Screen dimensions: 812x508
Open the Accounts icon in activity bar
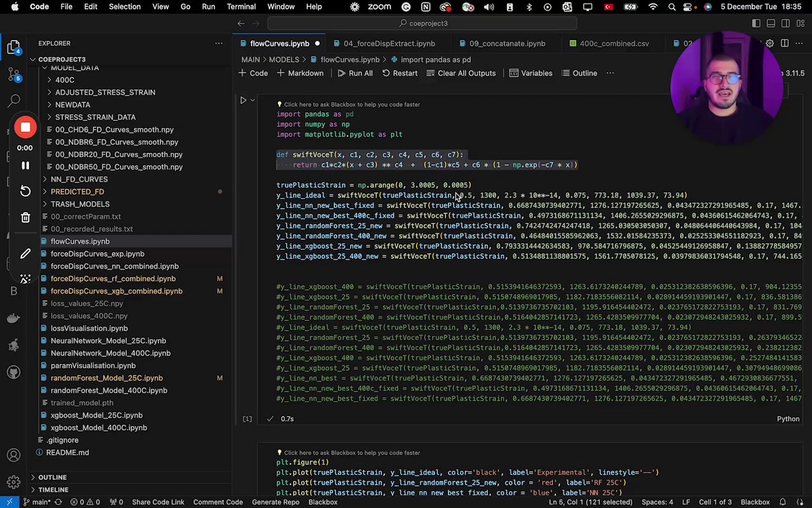tap(14, 455)
